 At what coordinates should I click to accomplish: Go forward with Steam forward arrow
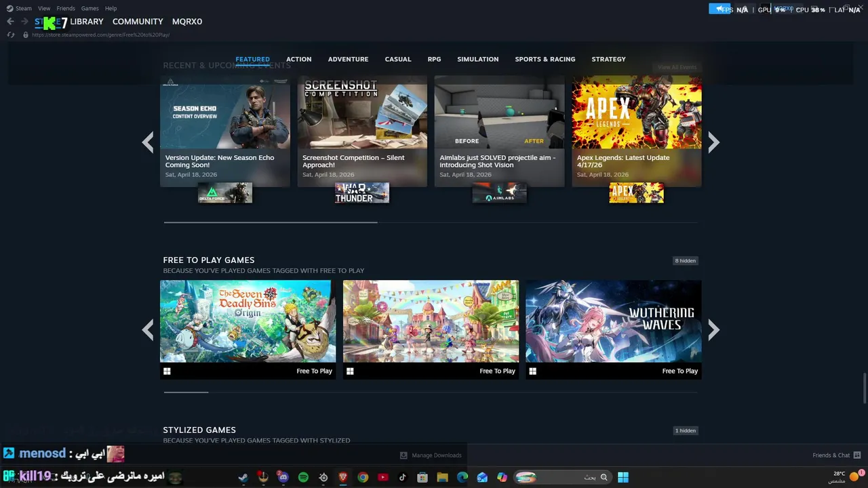[24, 22]
